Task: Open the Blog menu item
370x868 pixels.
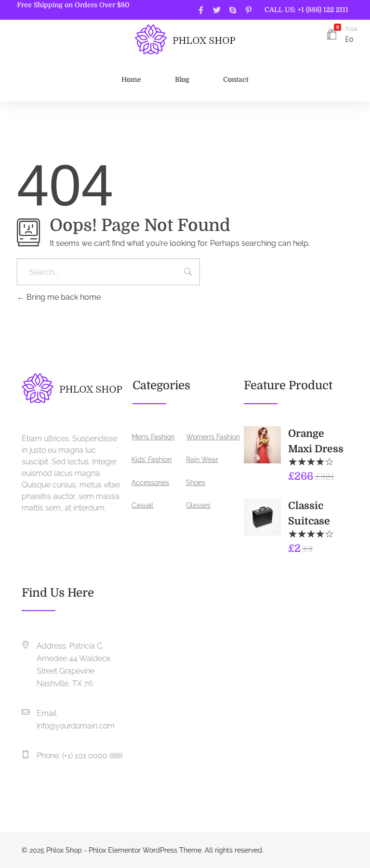Action: pyautogui.click(x=182, y=79)
